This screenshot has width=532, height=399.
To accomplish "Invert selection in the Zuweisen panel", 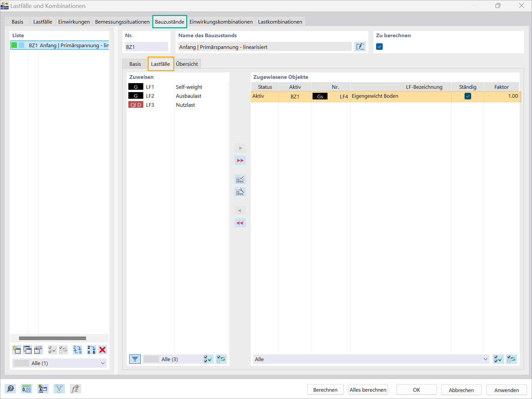I will pos(221,359).
